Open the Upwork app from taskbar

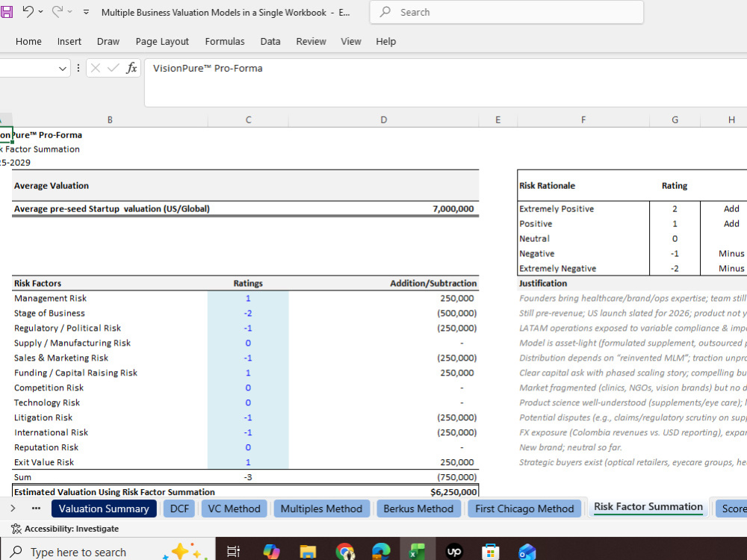click(x=454, y=552)
